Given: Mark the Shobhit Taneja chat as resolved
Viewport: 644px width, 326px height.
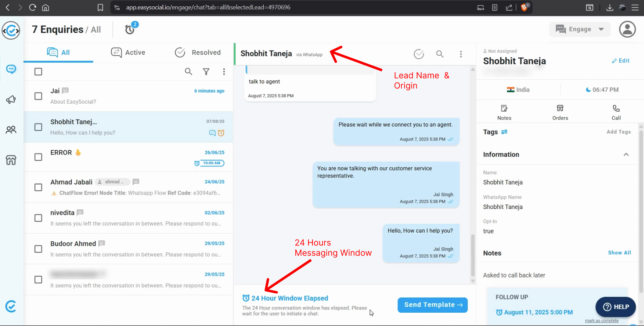Looking at the screenshot, I should coord(419,54).
